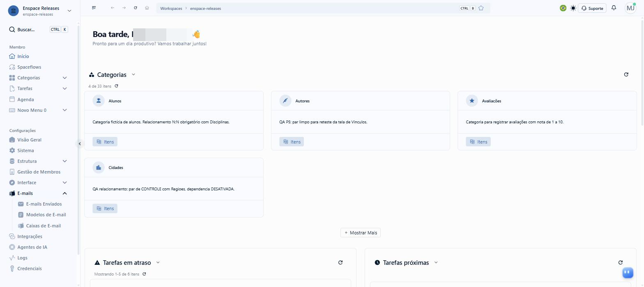Expand the Novo Menu 0 chevron
Image resolution: width=644 pixels, height=287 pixels.
point(64,110)
